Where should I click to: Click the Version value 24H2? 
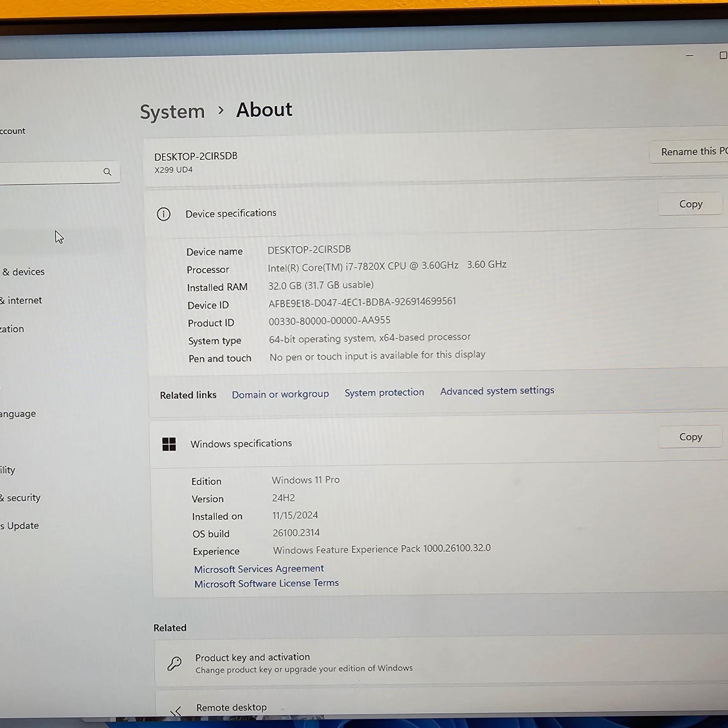click(283, 498)
